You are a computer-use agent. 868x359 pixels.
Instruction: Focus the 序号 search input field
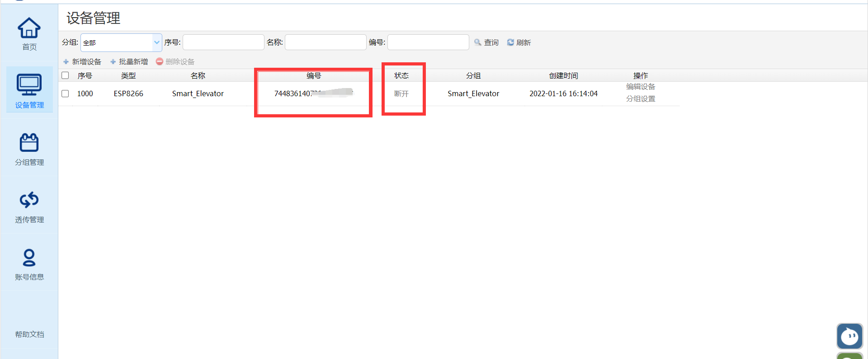pos(223,42)
